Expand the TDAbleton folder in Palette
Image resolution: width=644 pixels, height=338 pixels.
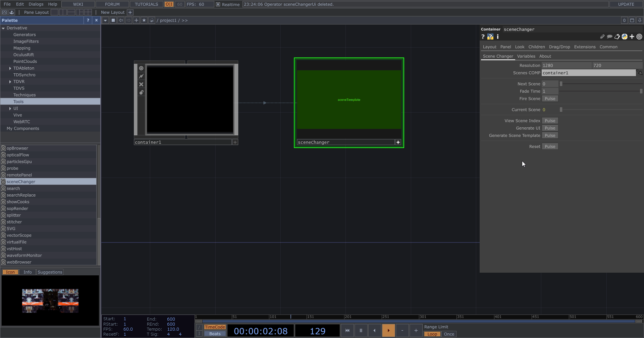click(x=10, y=68)
